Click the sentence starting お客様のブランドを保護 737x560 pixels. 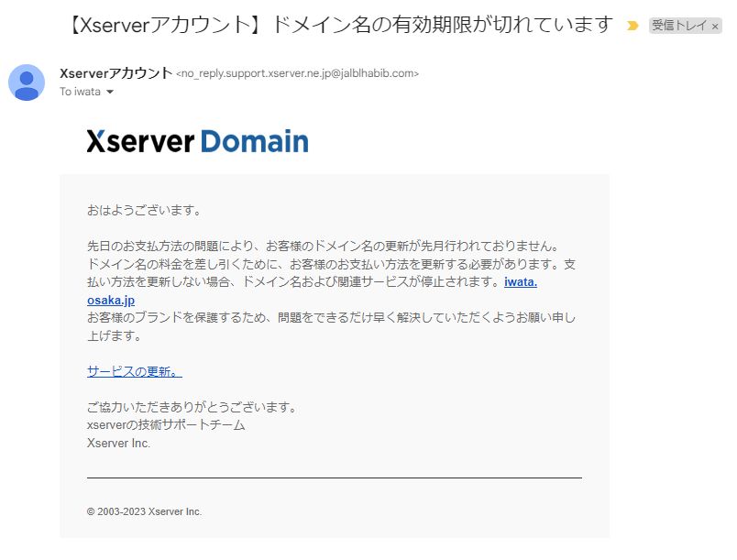pyautogui.click(x=331, y=318)
